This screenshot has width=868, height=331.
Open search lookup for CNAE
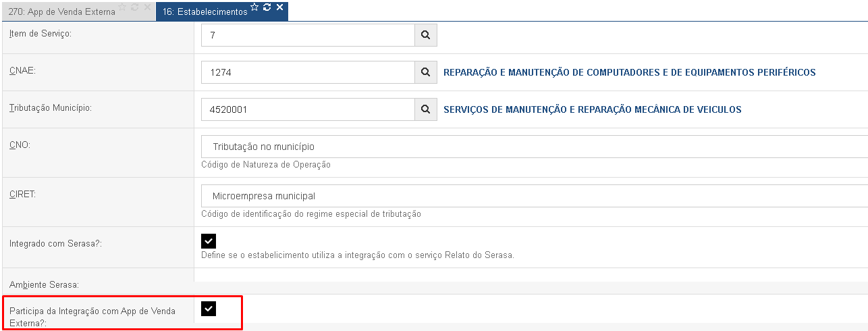[x=425, y=72]
